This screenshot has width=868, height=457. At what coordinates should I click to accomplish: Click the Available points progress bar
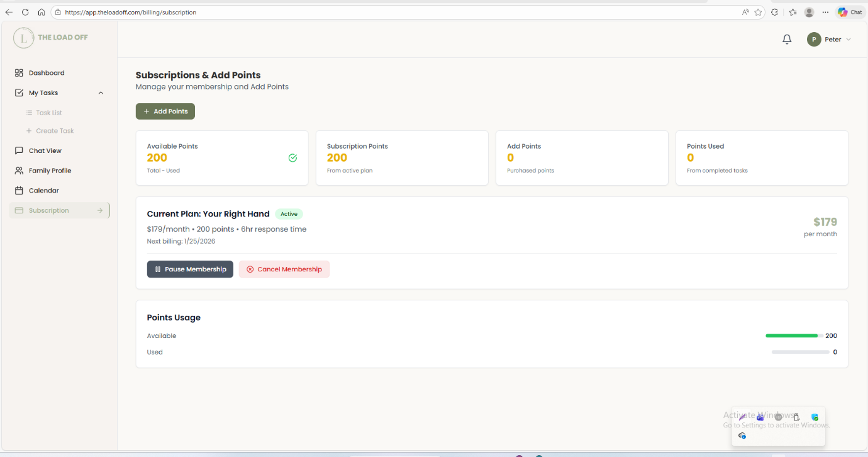[x=794, y=336]
